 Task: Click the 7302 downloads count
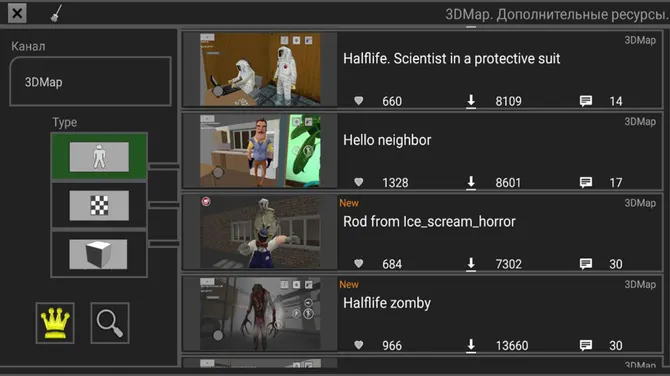pyautogui.click(x=508, y=264)
